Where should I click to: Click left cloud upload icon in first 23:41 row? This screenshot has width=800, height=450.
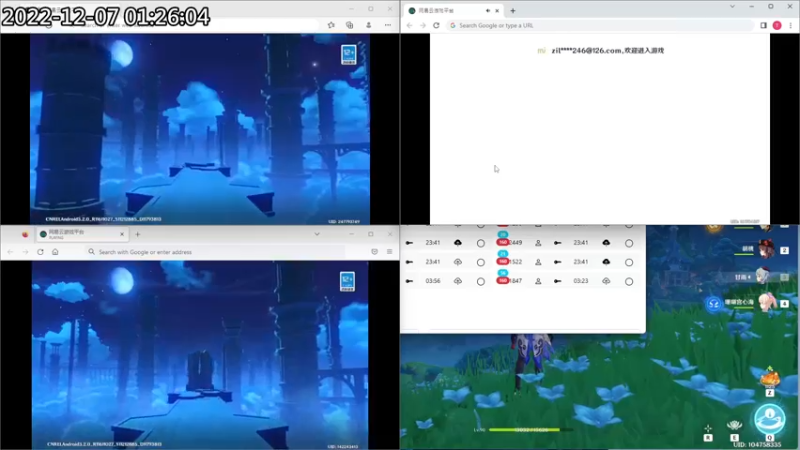point(458,243)
